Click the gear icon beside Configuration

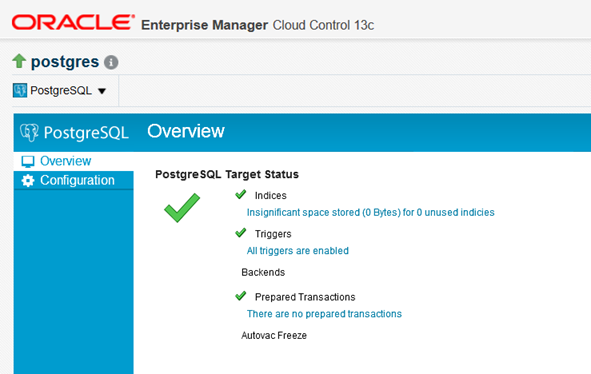[28, 181]
